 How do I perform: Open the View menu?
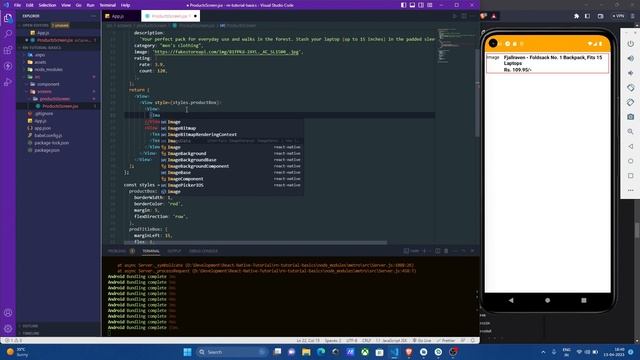66,5
